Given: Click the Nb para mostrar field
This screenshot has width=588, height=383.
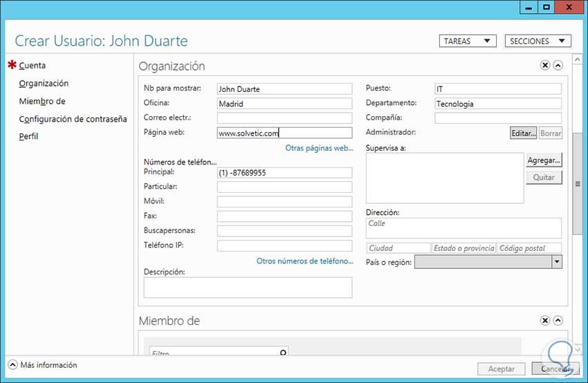Looking at the screenshot, I should click(x=284, y=88).
